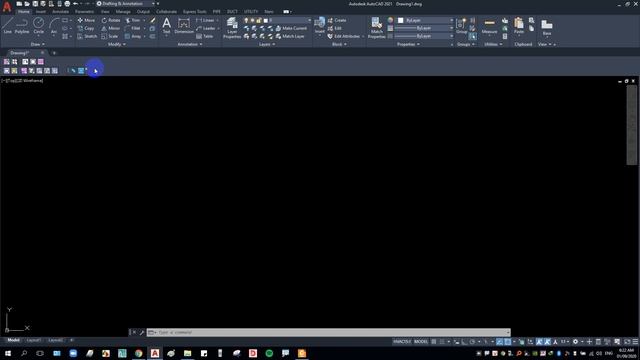Switch to the Layout1 tab

click(x=33, y=340)
